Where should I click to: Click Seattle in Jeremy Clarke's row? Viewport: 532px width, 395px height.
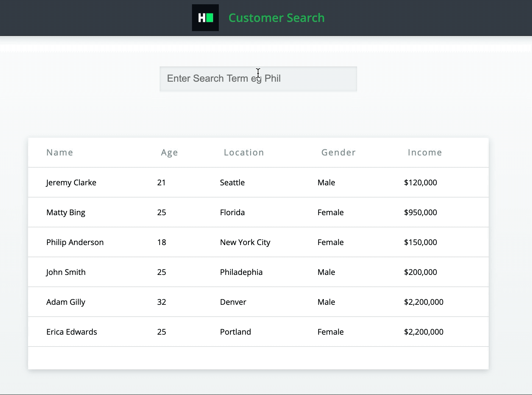232,182
